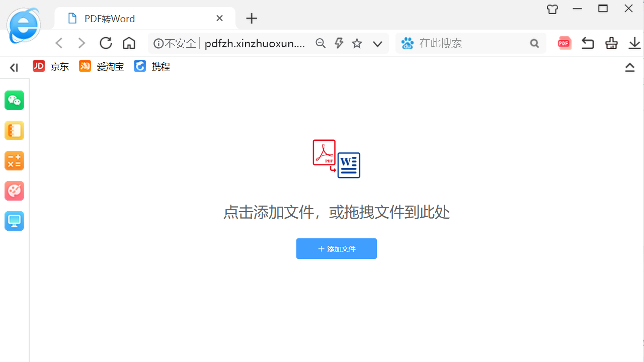Open the address bar dropdown arrow
The width and height of the screenshot is (644, 362).
(377, 44)
